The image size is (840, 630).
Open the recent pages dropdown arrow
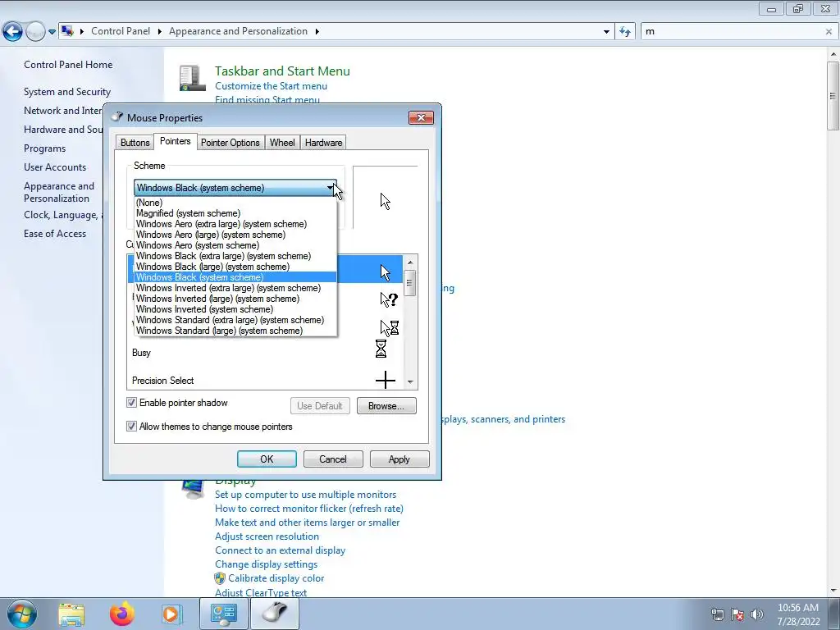pyautogui.click(x=52, y=32)
